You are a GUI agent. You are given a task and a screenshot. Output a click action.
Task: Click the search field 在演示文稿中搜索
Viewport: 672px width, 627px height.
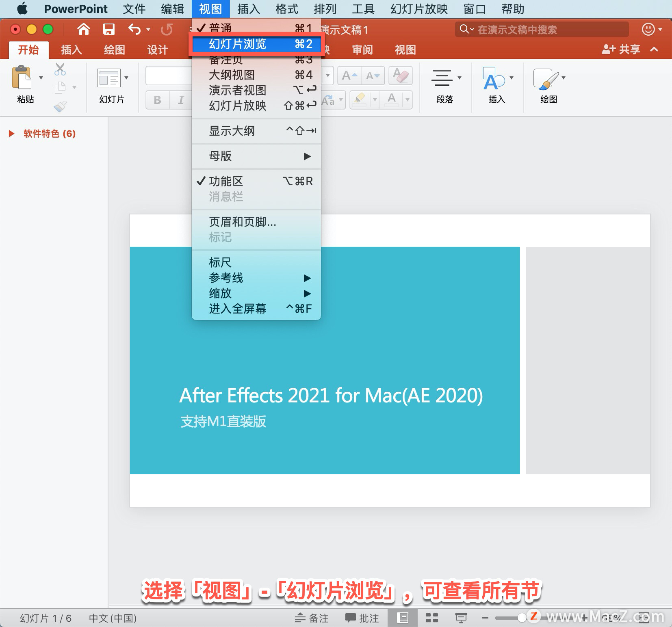point(542,29)
